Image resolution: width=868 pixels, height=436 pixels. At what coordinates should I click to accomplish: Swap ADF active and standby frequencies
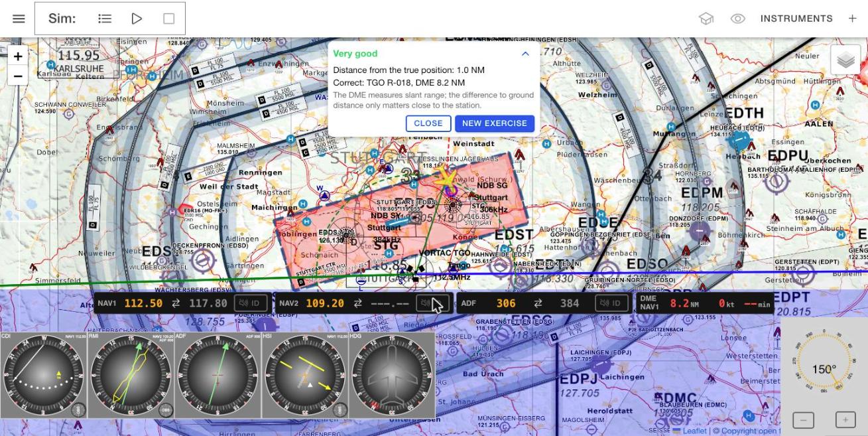coord(538,303)
